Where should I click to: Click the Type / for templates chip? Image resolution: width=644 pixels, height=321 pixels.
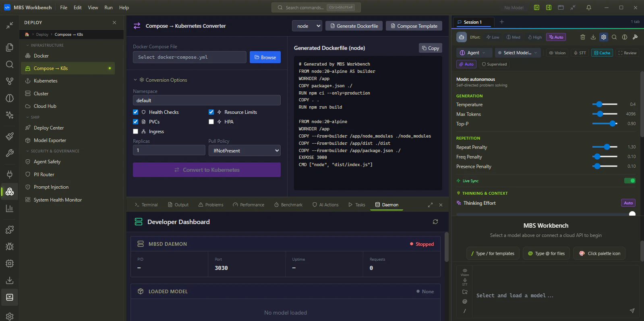click(493, 253)
